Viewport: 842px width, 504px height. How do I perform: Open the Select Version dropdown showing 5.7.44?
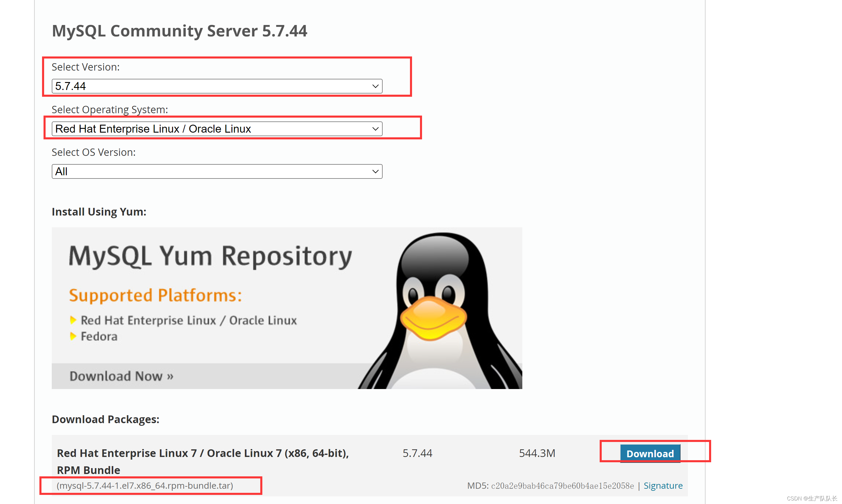point(217,86)
